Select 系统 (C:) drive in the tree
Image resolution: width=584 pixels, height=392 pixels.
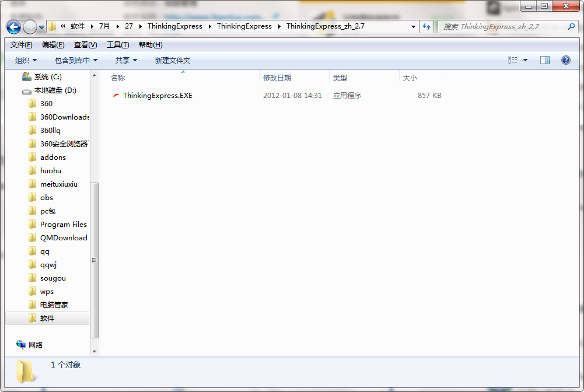click(x=42, y=76)
